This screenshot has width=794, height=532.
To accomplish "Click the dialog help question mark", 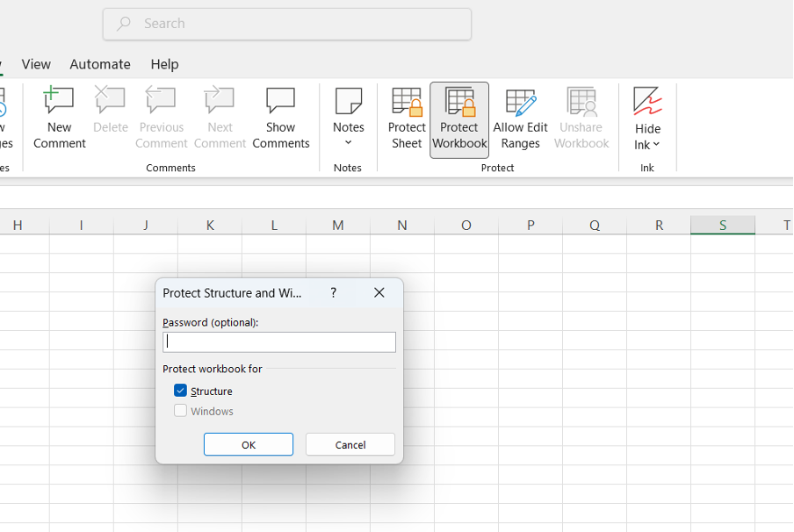I will [x=333, y=293].
